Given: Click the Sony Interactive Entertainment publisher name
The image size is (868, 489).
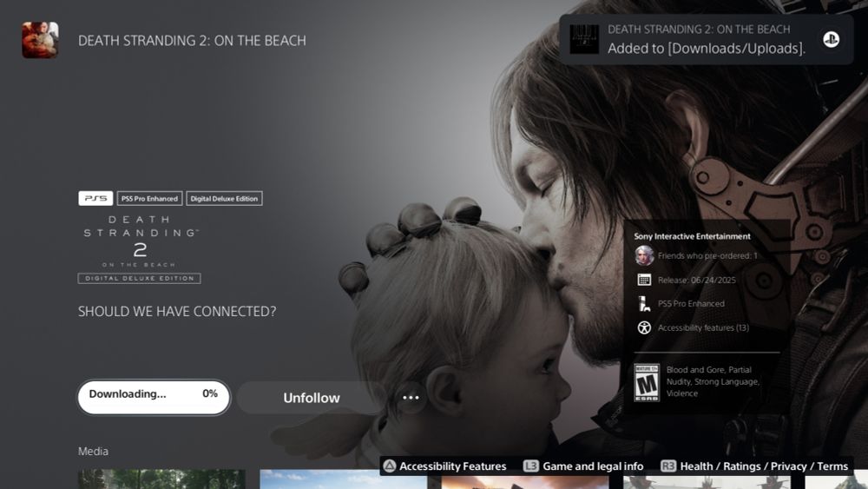Looking at the screenshot, I should [x=692, y=236].
